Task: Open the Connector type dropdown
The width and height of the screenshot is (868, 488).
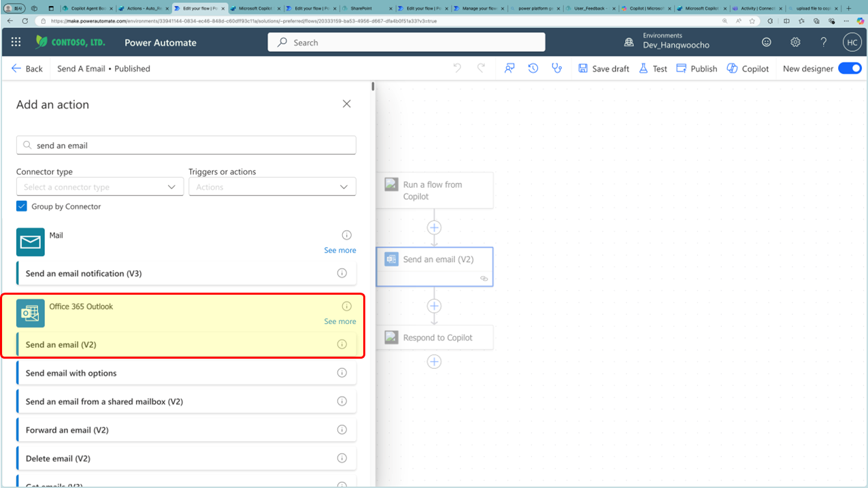Action: (100, 186)
